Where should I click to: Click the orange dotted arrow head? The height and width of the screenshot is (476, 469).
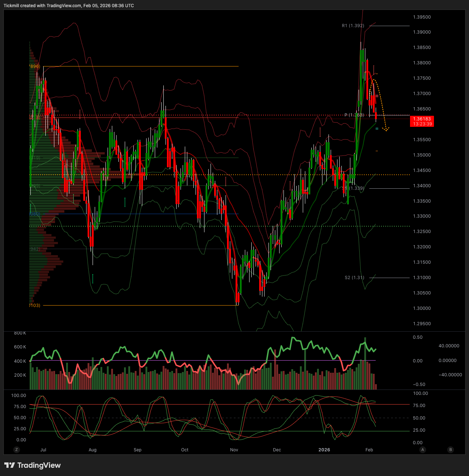(386, 129)
